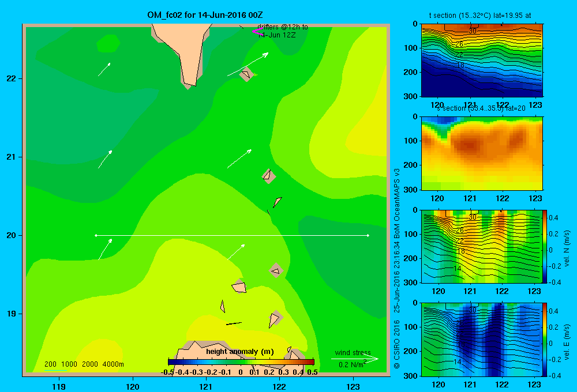The height and width of the screenshot is (392, 577).
Task: Click the cyan 200m depth contour line sample
Action: (55, 370)
